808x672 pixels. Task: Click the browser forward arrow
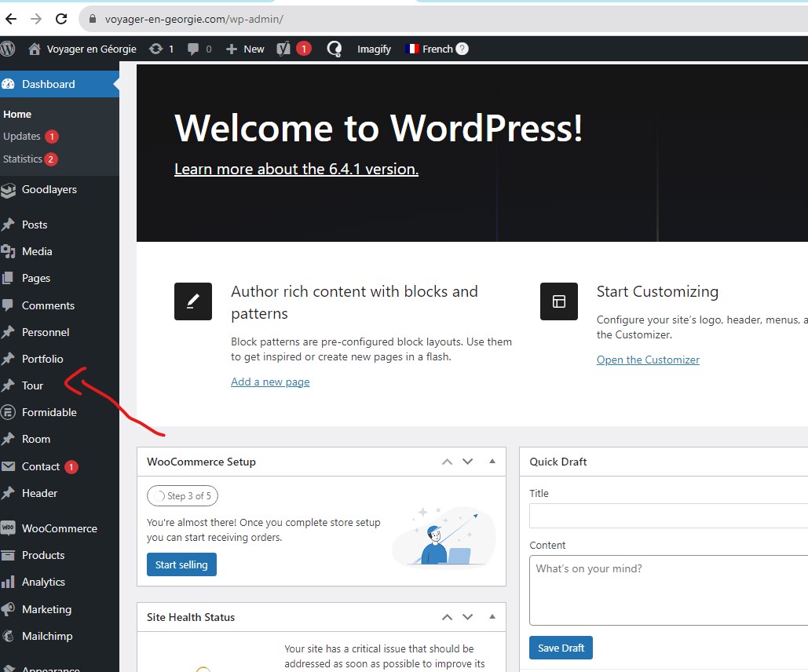[36, 19]
